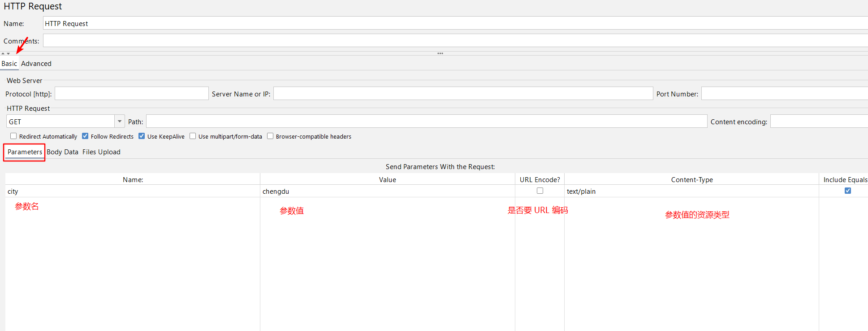
Task: Switch to Files Upload tab
Action: 101,152
